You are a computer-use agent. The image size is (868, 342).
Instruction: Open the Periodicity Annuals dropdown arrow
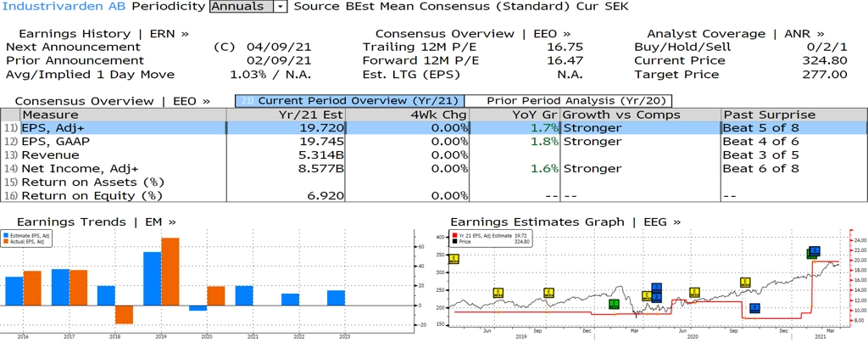tap(281, 7)
